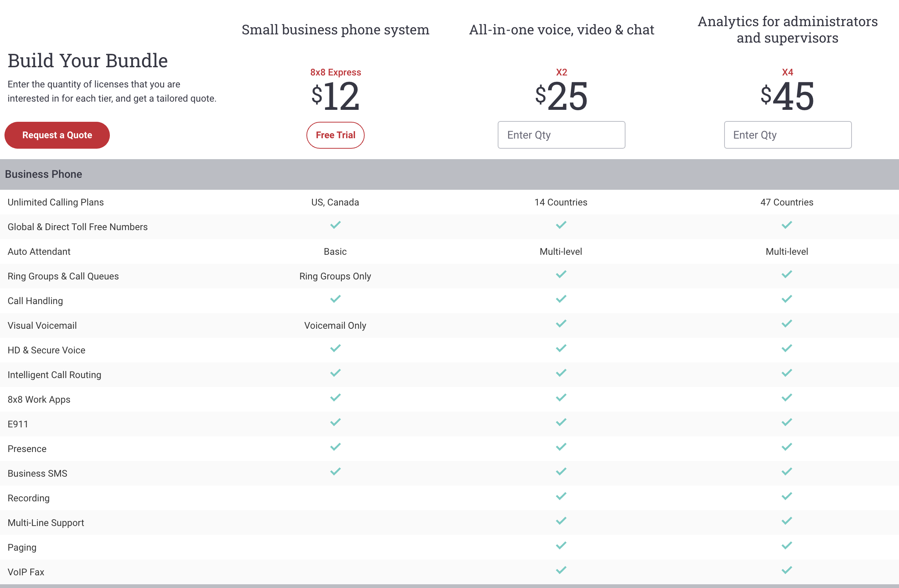The width and height of the screenshot is (899, 588).
Task: Click the Global & Direct Toll Free Numbers label
Action: pos(77,227)
